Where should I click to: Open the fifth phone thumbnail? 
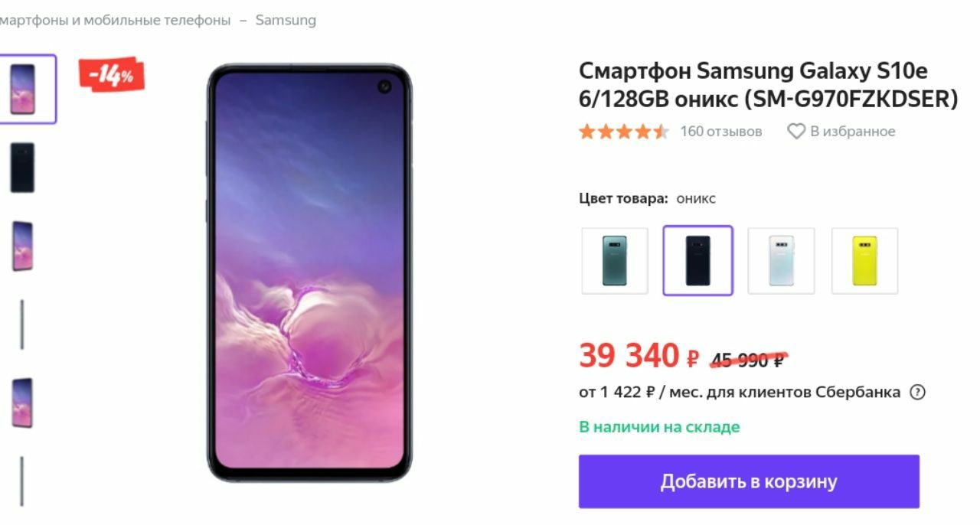point(23,403)
